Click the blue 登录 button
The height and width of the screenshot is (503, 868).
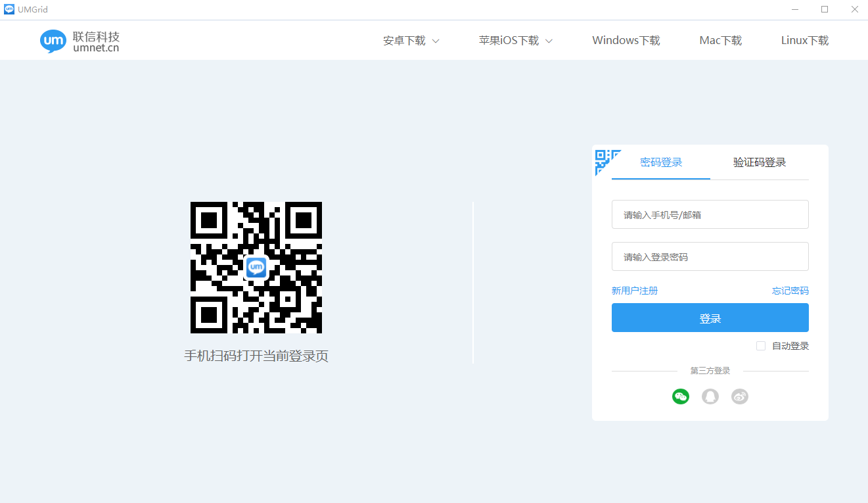(x=710, y=318)
